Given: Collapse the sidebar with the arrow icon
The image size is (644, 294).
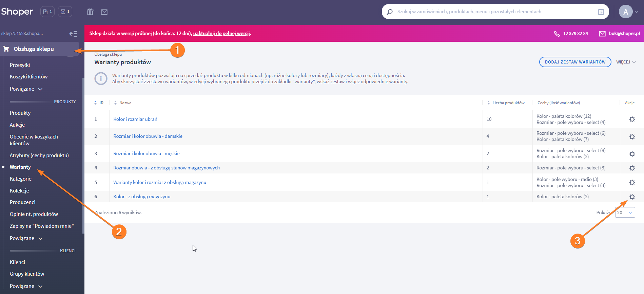Looking at the screenshot, I should point(73,34).
